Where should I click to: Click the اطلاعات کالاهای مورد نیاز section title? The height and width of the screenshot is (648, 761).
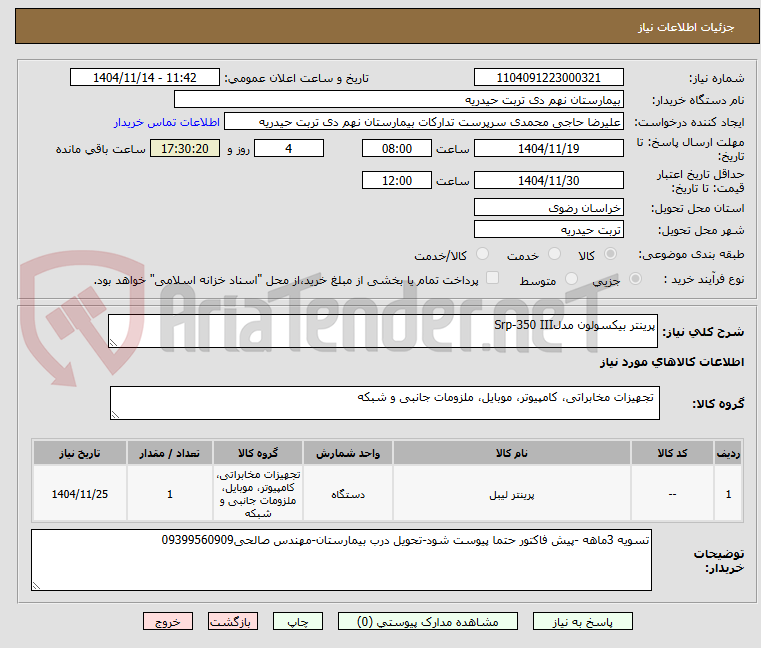pyautogui.click(x=672, y=362)
